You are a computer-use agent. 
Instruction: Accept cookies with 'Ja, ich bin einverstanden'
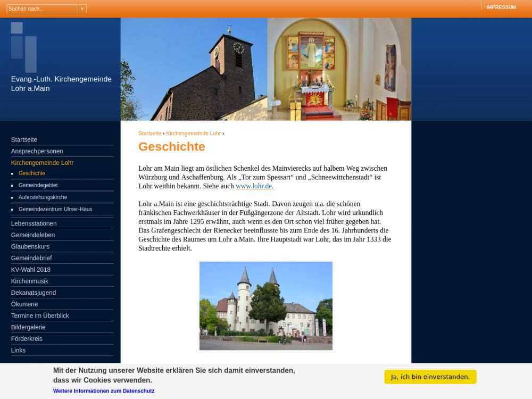coord(430,377)
